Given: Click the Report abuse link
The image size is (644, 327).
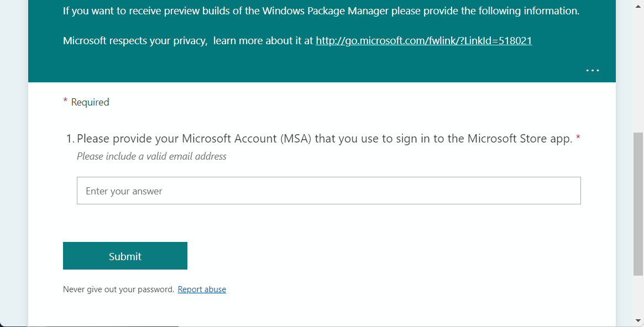Looking at the screenshot, I should [202, 289].
